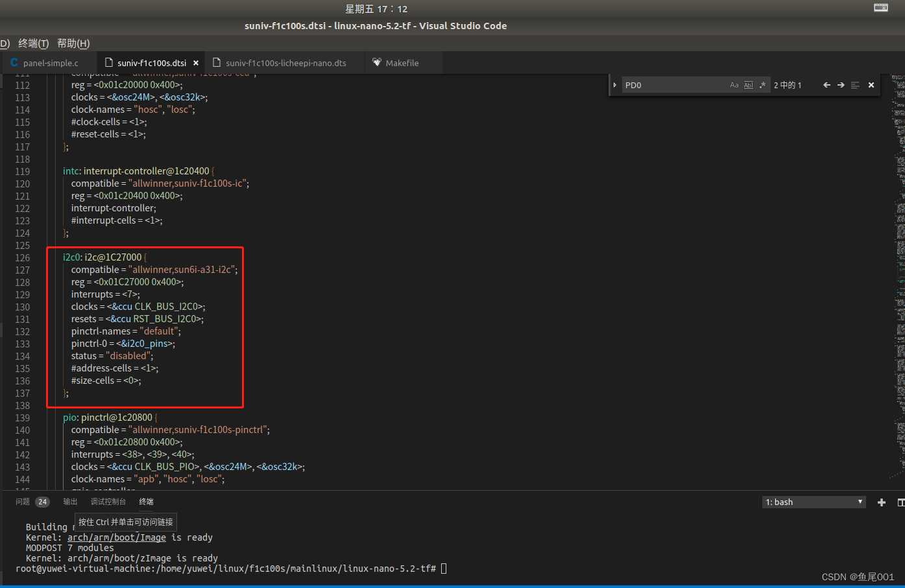Switch to 输出 output panel tab

(x=70, y=502)
